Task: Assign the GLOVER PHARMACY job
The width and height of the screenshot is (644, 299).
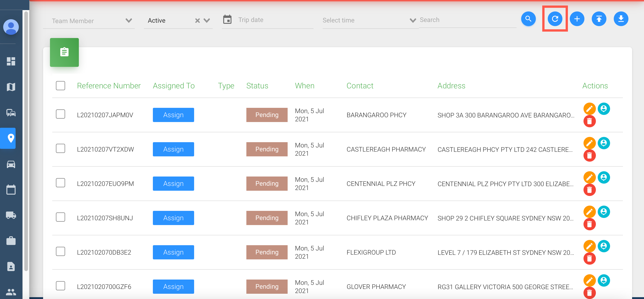Action: [x=173, y=287]
